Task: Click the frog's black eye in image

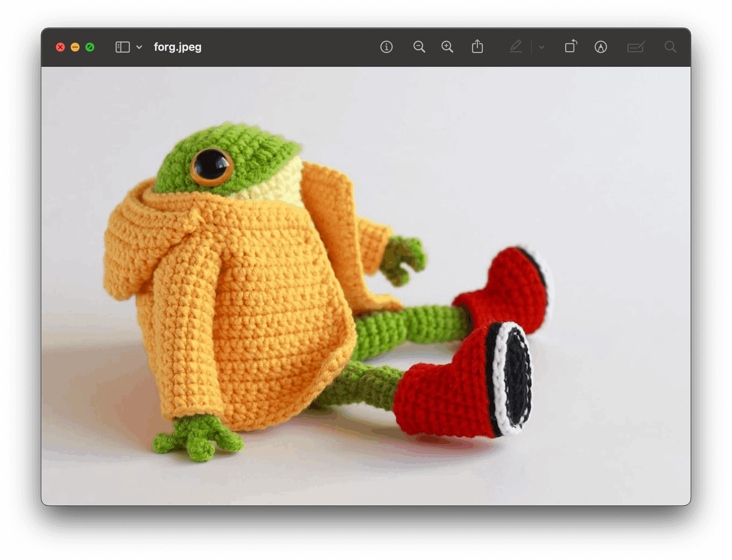Action: click(211, 164)
